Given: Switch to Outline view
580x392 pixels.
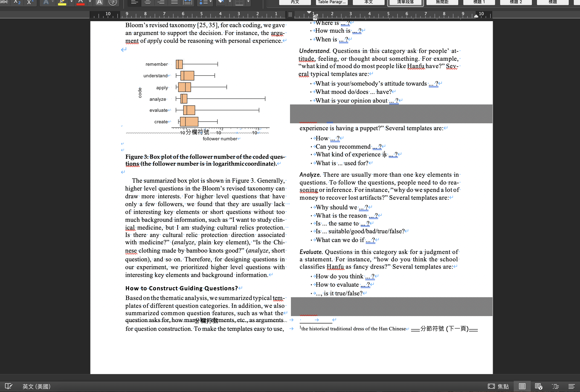Looking at the screenshot, I should tap(555, 386).
